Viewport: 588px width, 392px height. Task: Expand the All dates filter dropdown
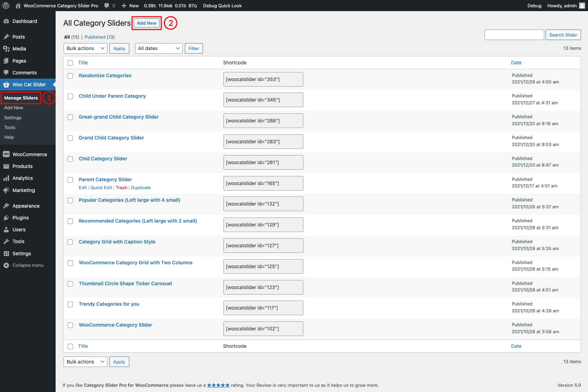point(159,48)
